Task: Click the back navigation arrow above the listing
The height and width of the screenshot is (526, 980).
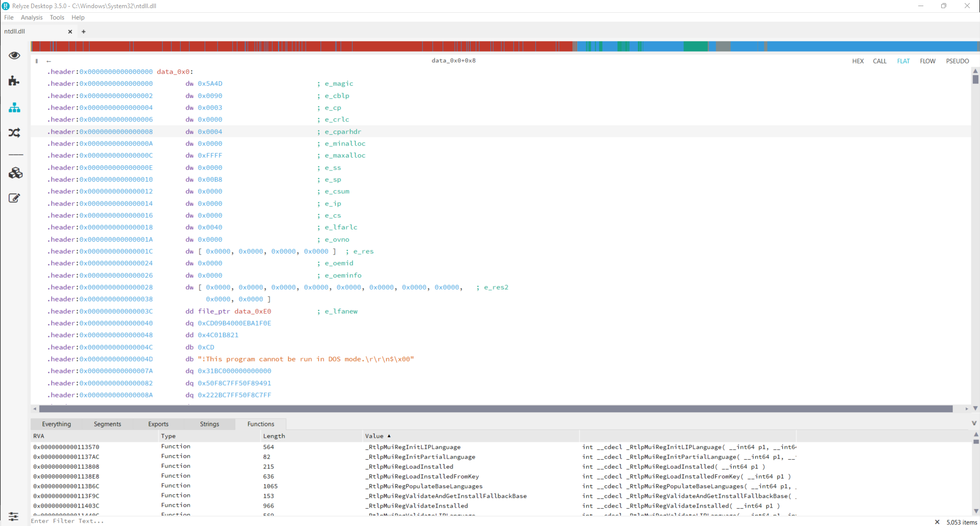Action: click(49, 61)
